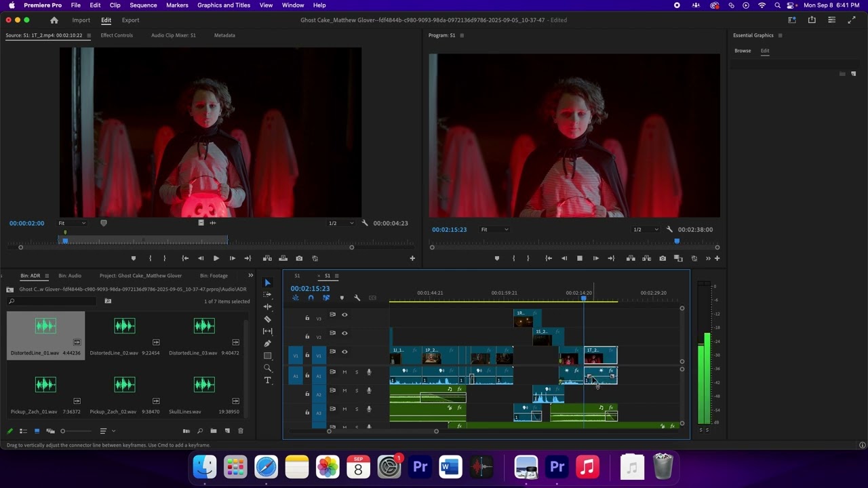868x488 pixels.
Task: Click the Overwrite button in Source monitor
Action: (x=283, y=258)
